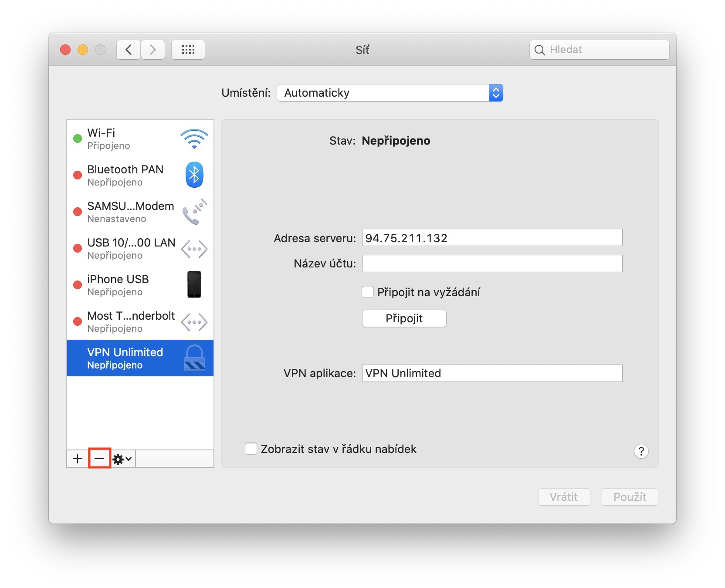Click the red Bluetooth PAN status dot

[78, 175]
